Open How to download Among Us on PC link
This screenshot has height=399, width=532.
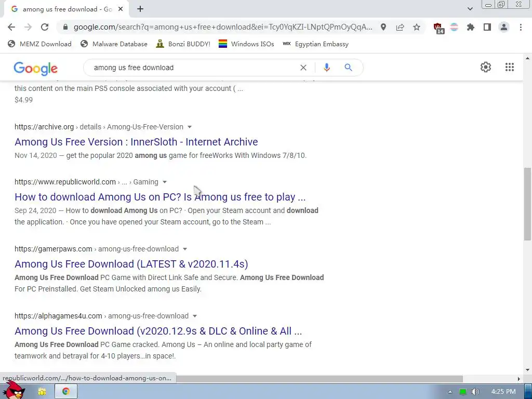coord(160,197)
